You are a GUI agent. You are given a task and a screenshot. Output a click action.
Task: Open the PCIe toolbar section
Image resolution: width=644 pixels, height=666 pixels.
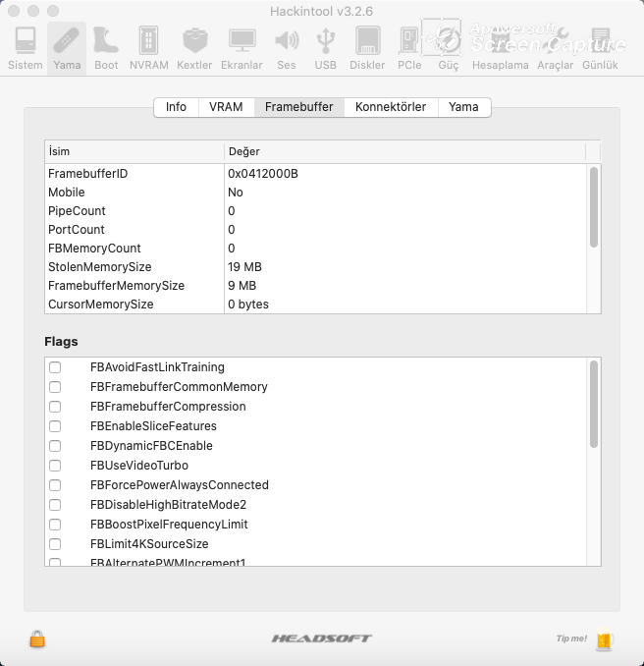[x=409, y=48]
